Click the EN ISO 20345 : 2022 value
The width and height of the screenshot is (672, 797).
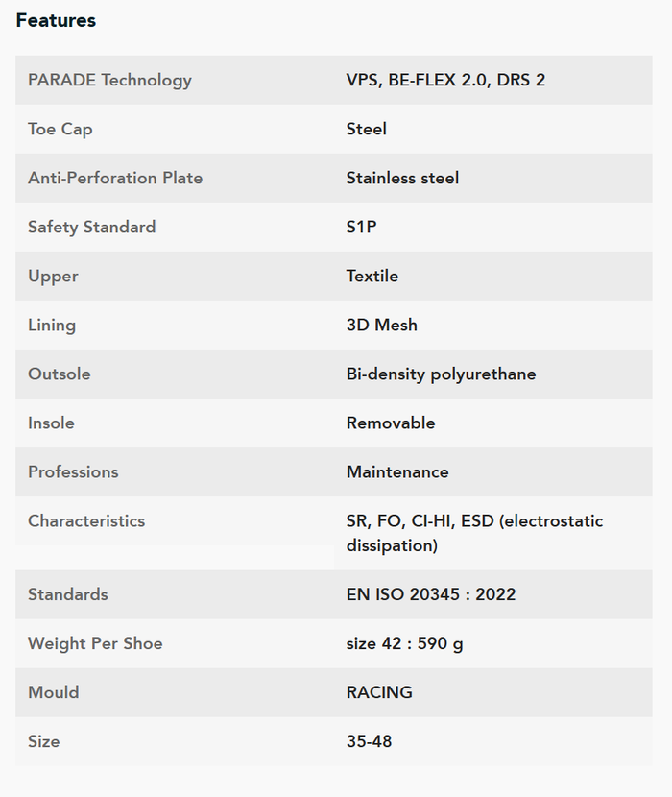tap(431, 594)
